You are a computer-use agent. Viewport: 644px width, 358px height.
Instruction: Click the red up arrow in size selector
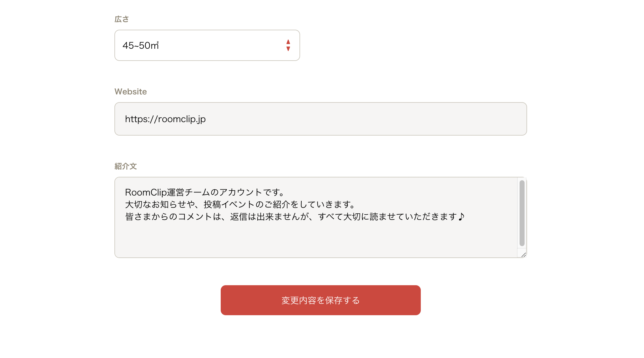point(288,42)
